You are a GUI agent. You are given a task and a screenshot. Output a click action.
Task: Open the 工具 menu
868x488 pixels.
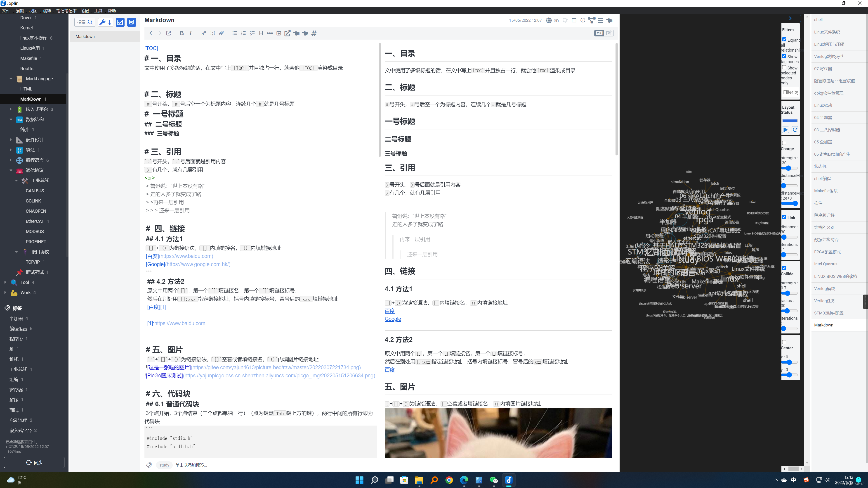pyautogui.click(x=98, y=11)
